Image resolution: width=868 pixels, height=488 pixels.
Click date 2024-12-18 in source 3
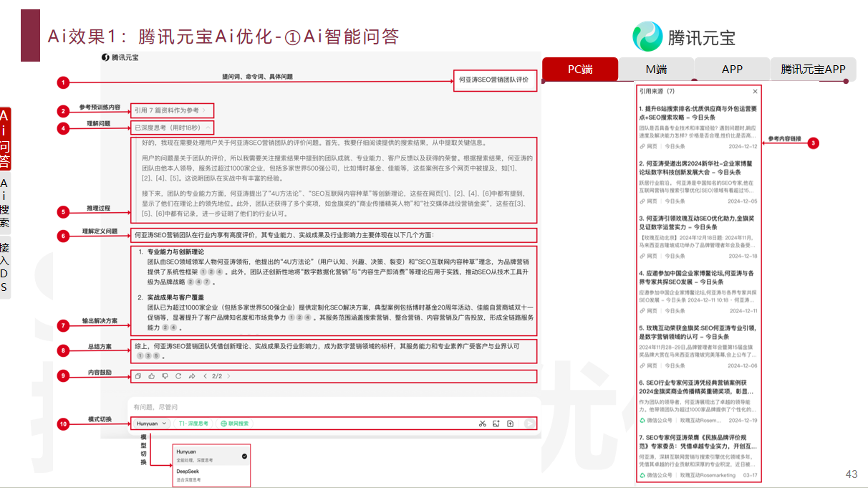[x=743, y=255]
